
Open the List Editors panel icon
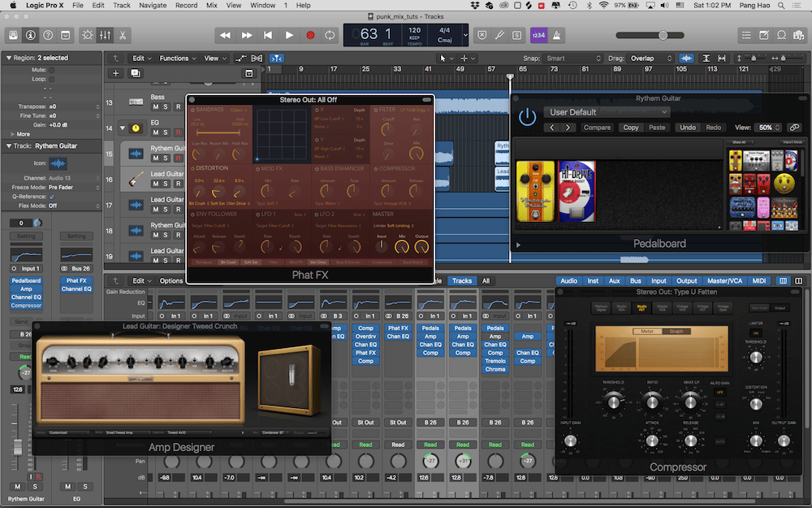(x=746, y=35)
